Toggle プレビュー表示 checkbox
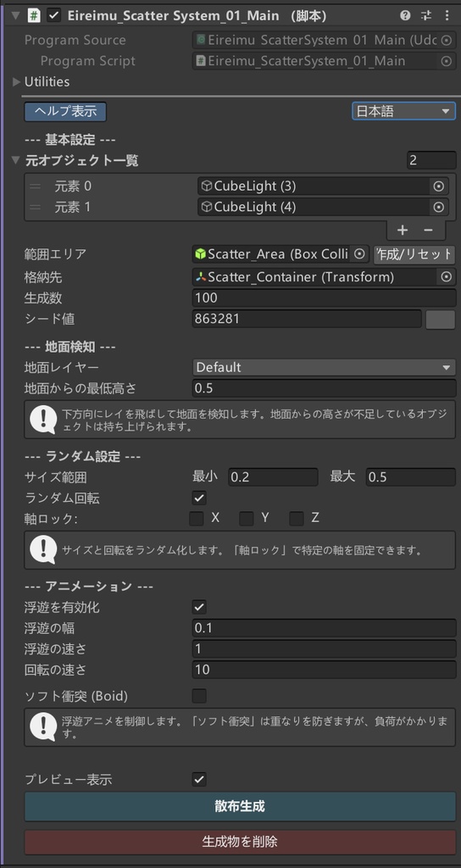 click(x=199, y=780)
